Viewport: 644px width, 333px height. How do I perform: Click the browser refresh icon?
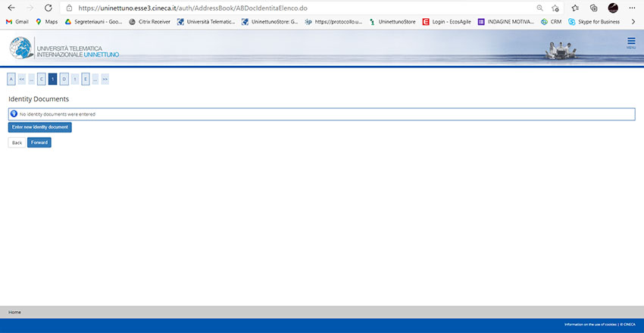pyautogui.click(x=48, y=8)
